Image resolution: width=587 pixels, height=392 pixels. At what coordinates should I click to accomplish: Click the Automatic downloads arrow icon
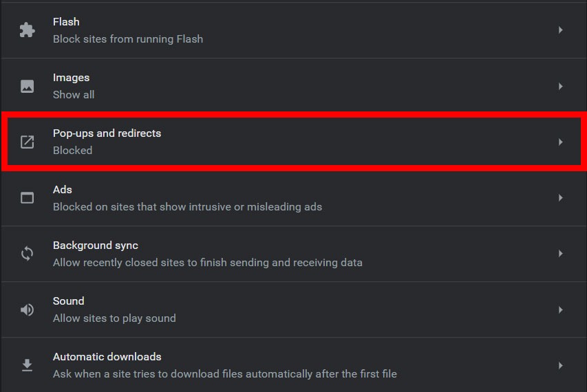(x=27, y=365)
